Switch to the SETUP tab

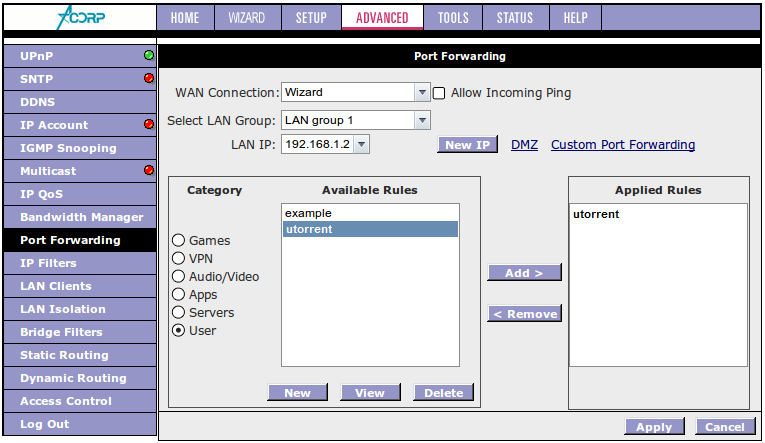pyautogui.click(x=311, y=18)
